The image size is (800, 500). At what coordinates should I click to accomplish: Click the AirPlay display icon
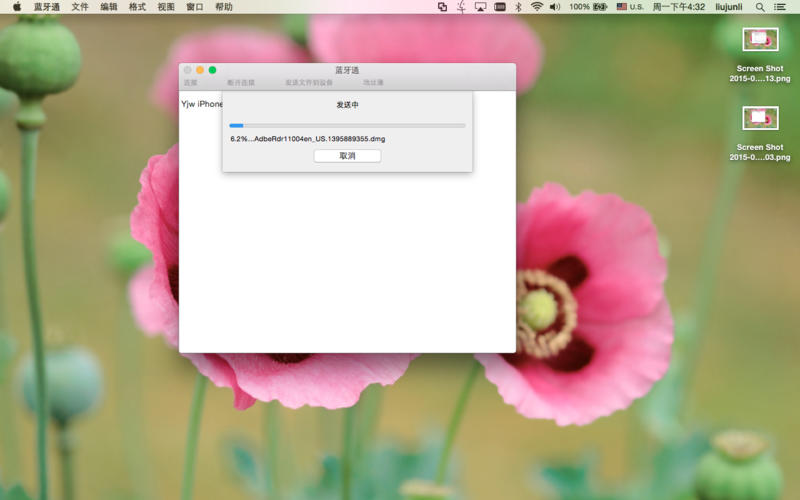click(480, 7)
